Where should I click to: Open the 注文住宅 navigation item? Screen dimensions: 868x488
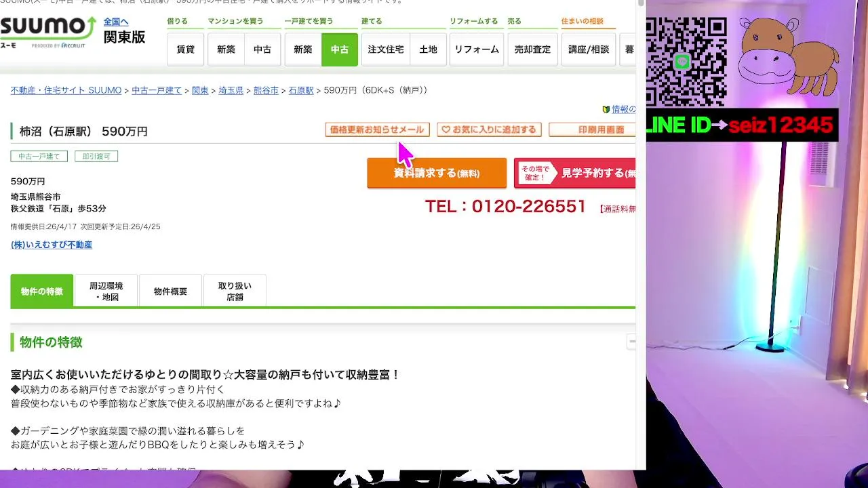click(x=386, y=49)
